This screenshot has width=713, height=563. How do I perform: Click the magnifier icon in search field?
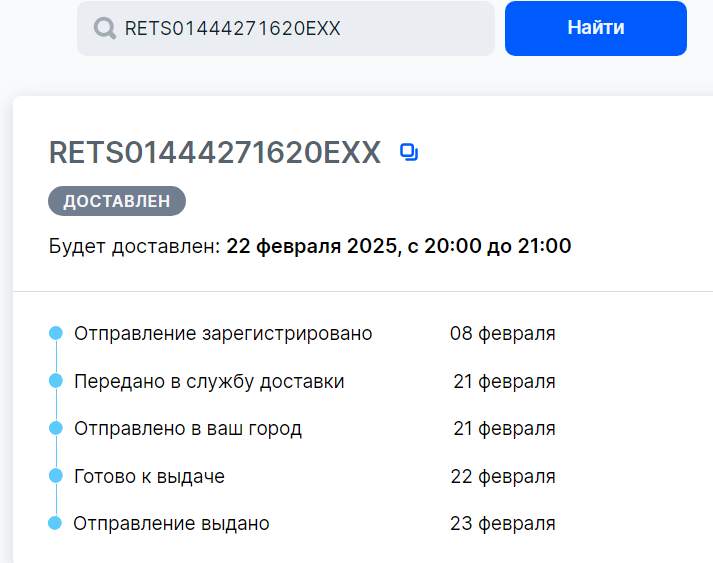104,28
